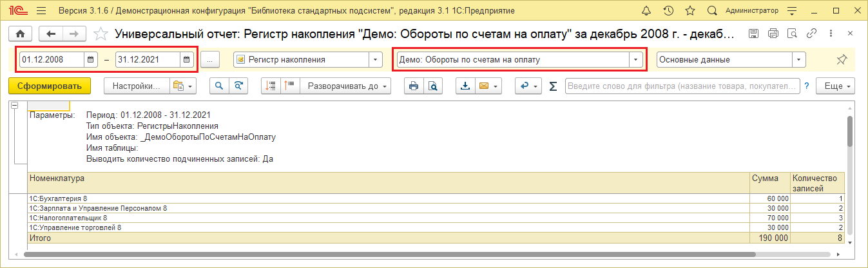Expand Демо: Обороты по счетам dropdown
The height and width of the screenshot is (268, 868).
pyautogui.click(x=637, y=59)
